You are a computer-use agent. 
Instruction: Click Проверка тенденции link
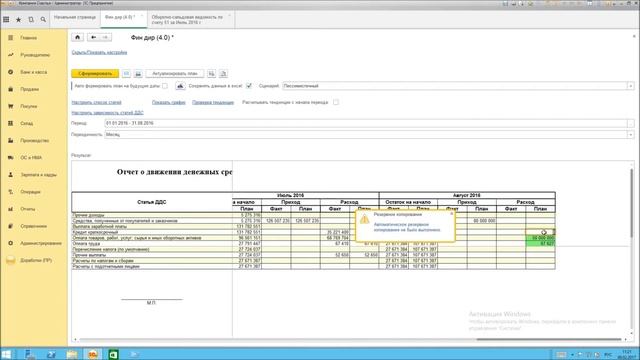[213, 102]
